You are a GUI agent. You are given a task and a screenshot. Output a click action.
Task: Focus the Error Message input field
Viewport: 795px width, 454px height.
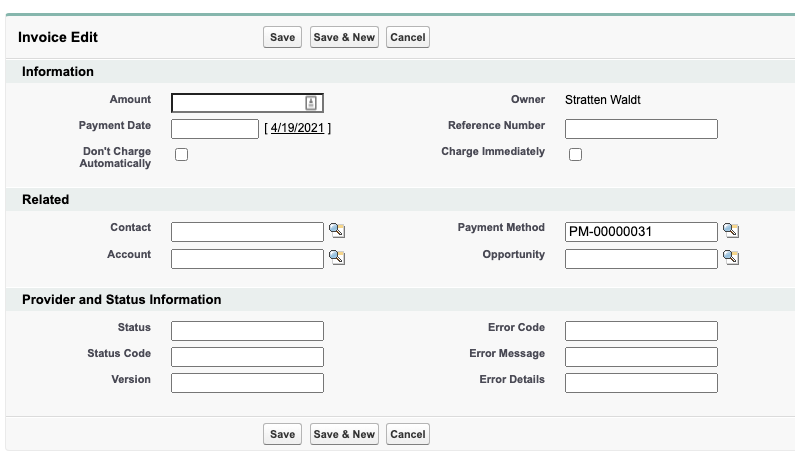(x=641, y=357)
